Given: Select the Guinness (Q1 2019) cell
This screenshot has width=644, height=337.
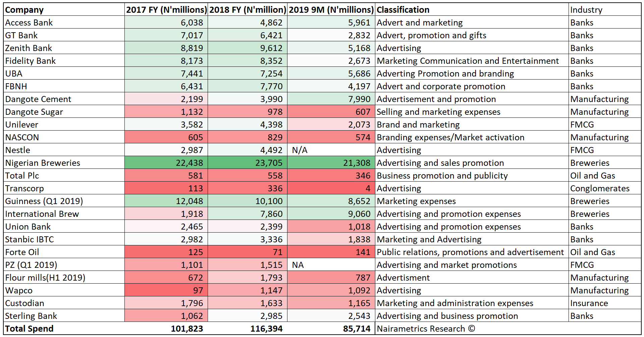Looking at the screenshot, I should 64,201.
